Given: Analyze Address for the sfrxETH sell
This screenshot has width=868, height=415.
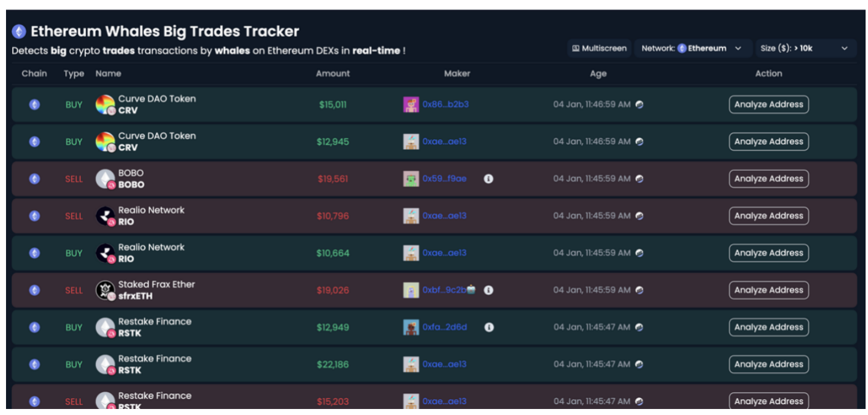Looking at the screenshot, I should click(769, 290).
